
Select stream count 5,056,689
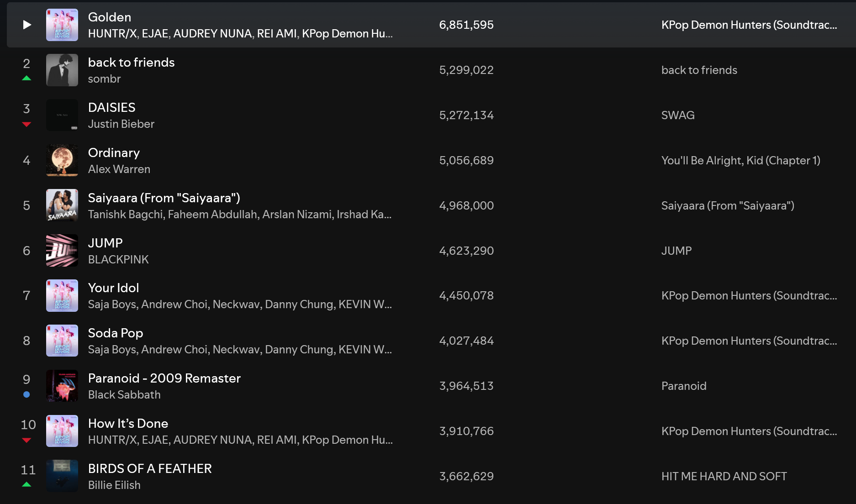tap(466, 160)
